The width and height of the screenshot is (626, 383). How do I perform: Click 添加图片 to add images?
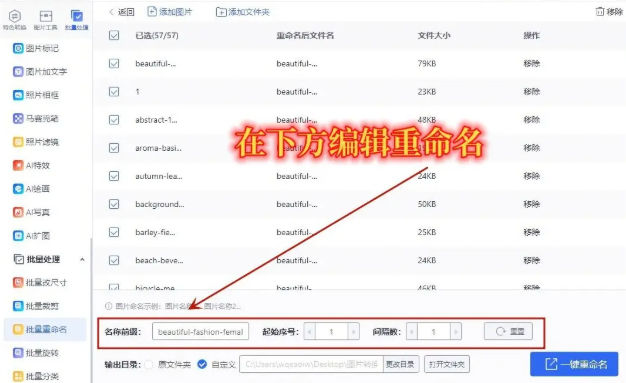click(170, 12)
